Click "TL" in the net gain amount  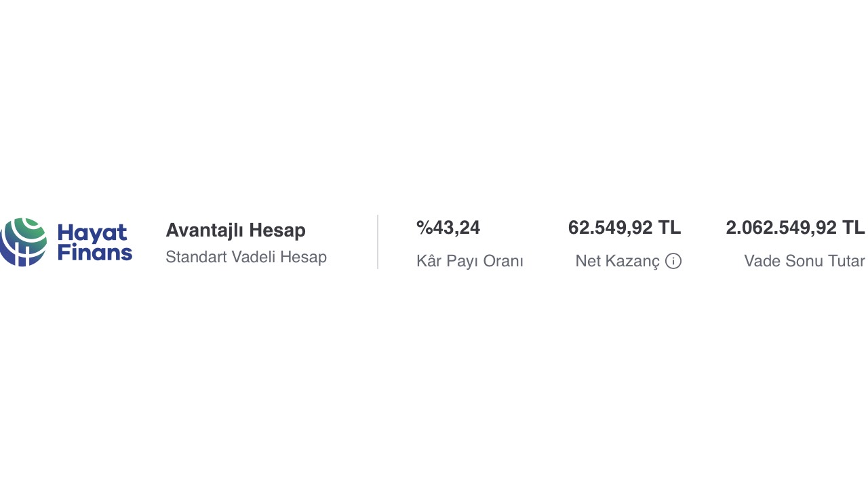tap(669, 228)
